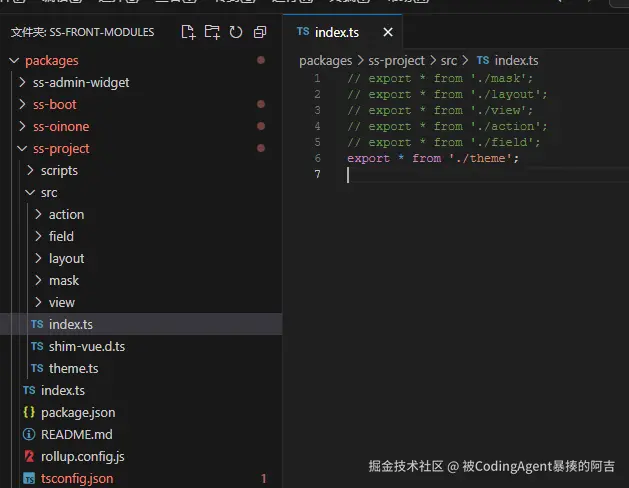Viewport: 629px width, 488px height.
Task: Click the tsconfig icon beside tsconfig.json
Action: coord(29,478)
